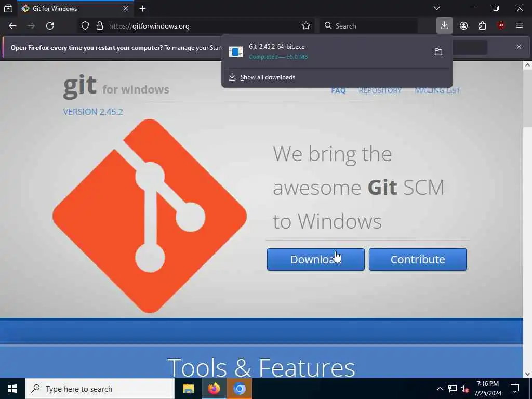View site security padlock info
The height and width of the screenshot is (399, 532).
click(100, 26)
